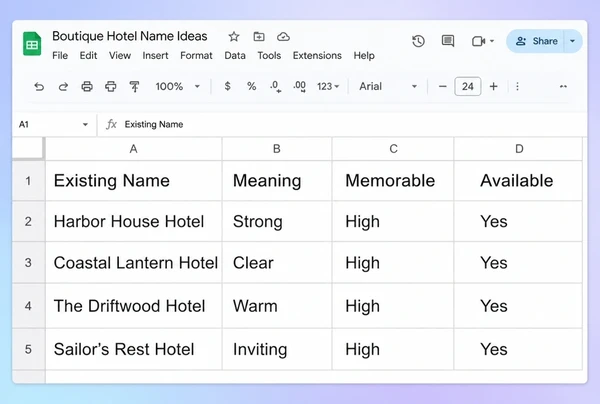This screenshot has width=600, height=404.
Task: Select the The Driftwood Hotel cell
Action: [x=134, y=306]
